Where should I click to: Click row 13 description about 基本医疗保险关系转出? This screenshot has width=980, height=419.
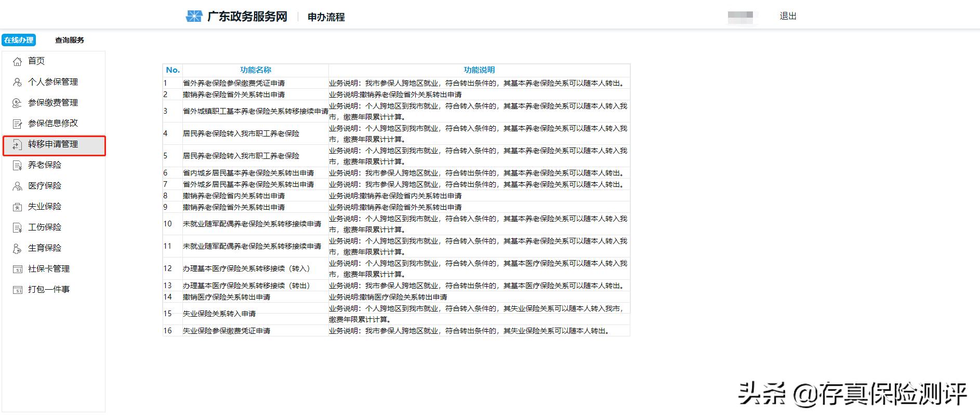coord(476,286)
